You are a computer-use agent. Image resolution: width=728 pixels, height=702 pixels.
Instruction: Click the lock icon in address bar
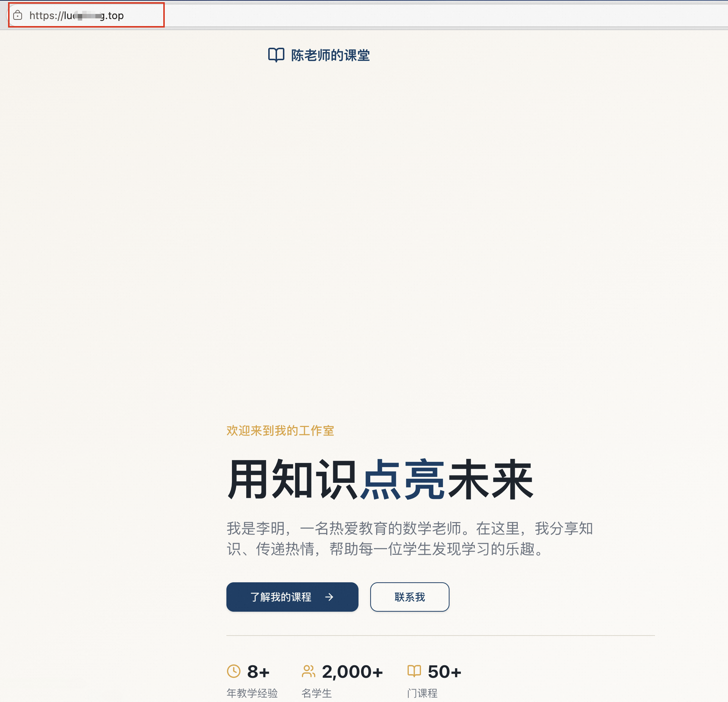[18, 15]
